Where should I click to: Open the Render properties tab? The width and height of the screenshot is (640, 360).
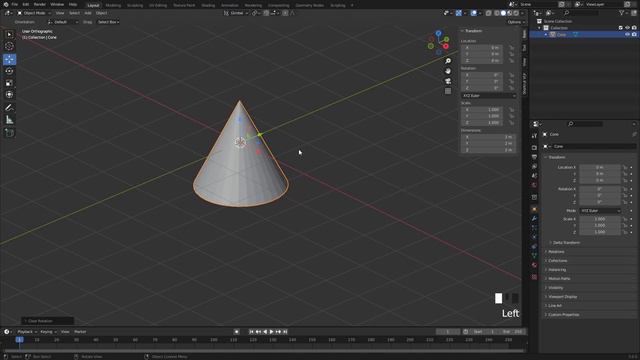[x=534, y=147]
